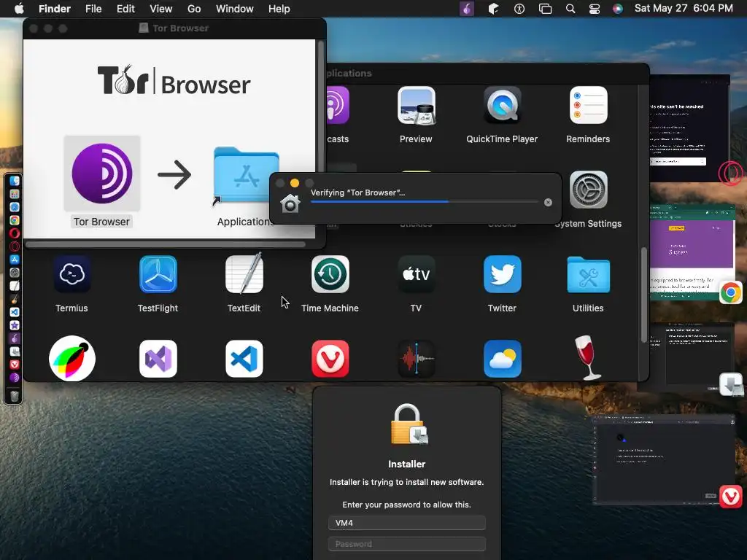The image size is (747, 560).
Task: Select the colorful bird app icon in Applications
Action: tap(72, 359)
